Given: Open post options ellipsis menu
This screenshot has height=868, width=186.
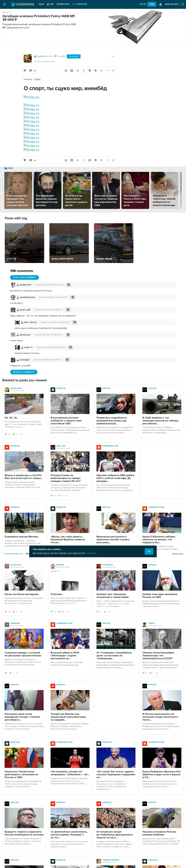Looking at the screenshot, I should (112, 56).
